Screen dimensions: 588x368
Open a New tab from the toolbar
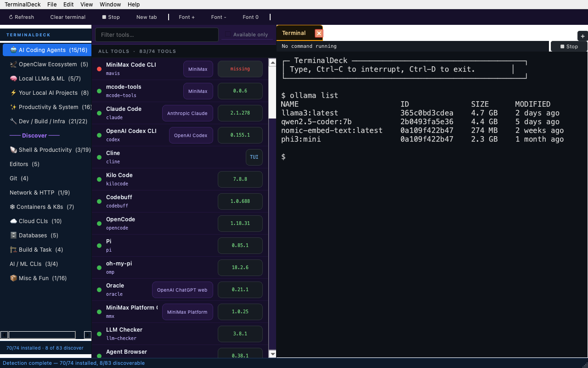[147, 17]
